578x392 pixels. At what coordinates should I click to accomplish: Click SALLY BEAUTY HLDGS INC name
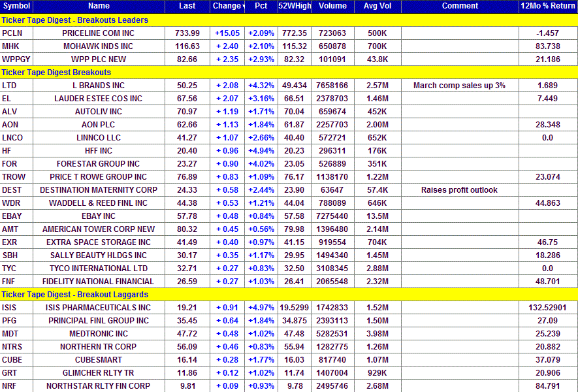[x=99, y=255]
